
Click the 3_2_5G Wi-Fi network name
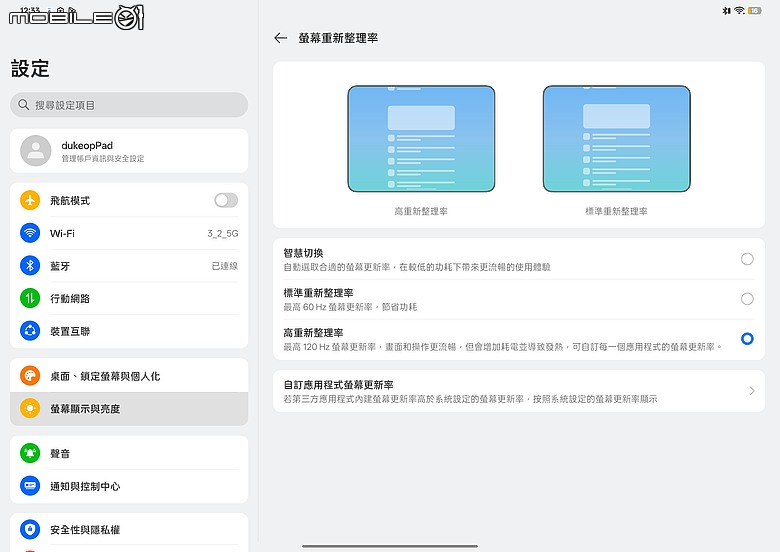pos(223,233)
